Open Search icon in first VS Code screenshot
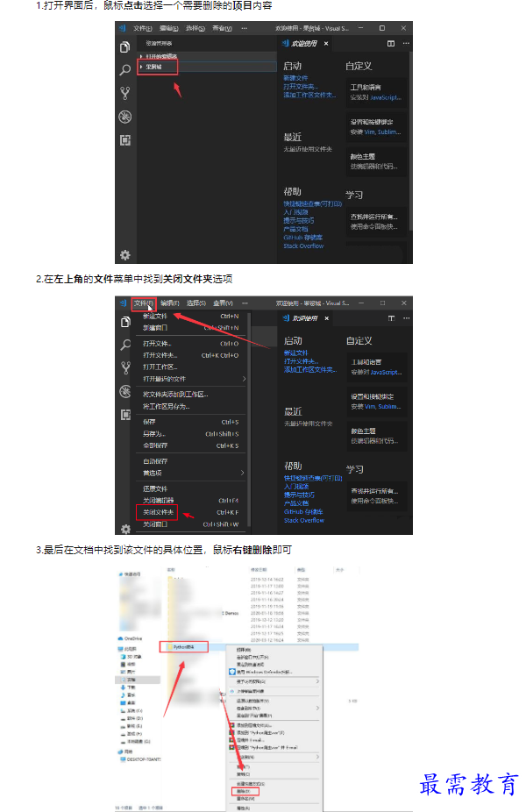The width and height of the screenshot is (526, 812). pyautogui.click(x=124, y=70)
